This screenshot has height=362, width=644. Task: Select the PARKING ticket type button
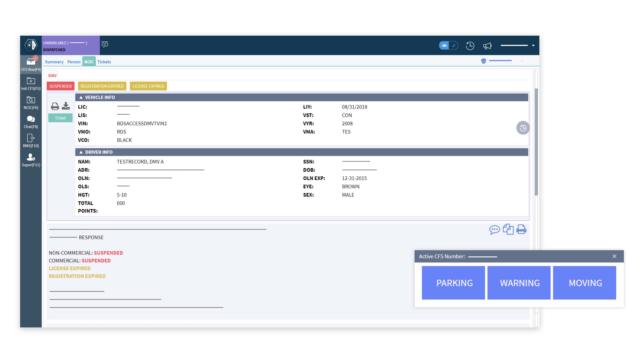(453, 283)
